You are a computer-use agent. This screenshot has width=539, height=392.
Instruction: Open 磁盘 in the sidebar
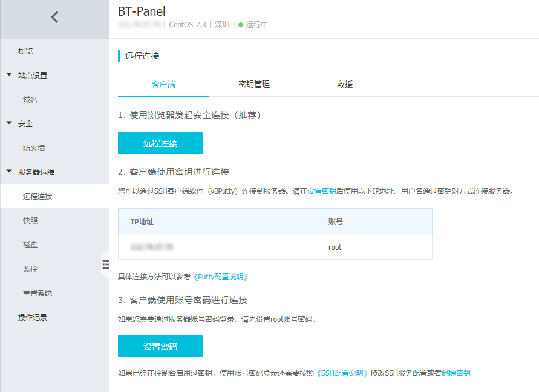[30, 245]
